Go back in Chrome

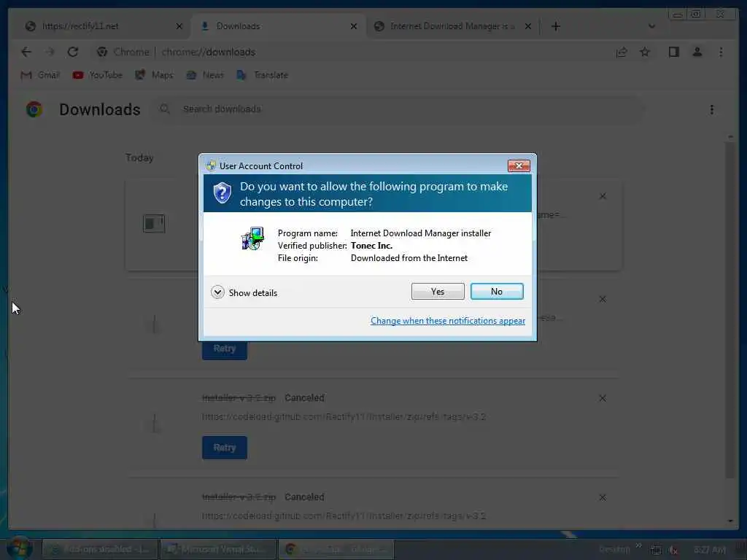(x=26, y=52)
